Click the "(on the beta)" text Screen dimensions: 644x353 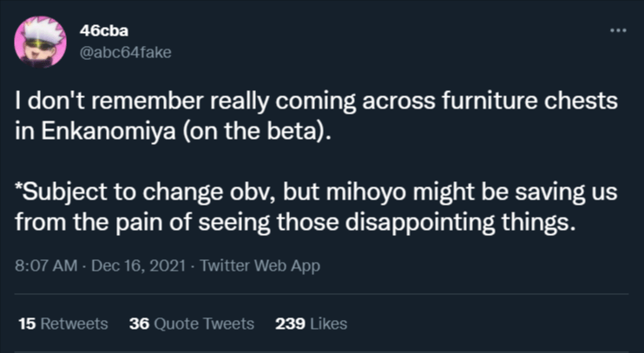[257, 131]
